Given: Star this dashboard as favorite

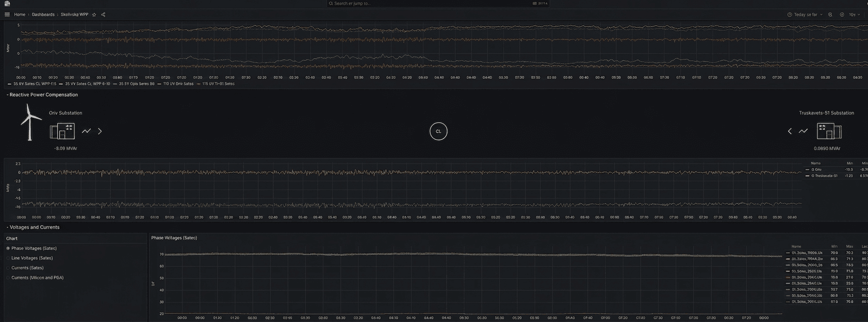Looking at the screenshot, I should click(94, 14).
